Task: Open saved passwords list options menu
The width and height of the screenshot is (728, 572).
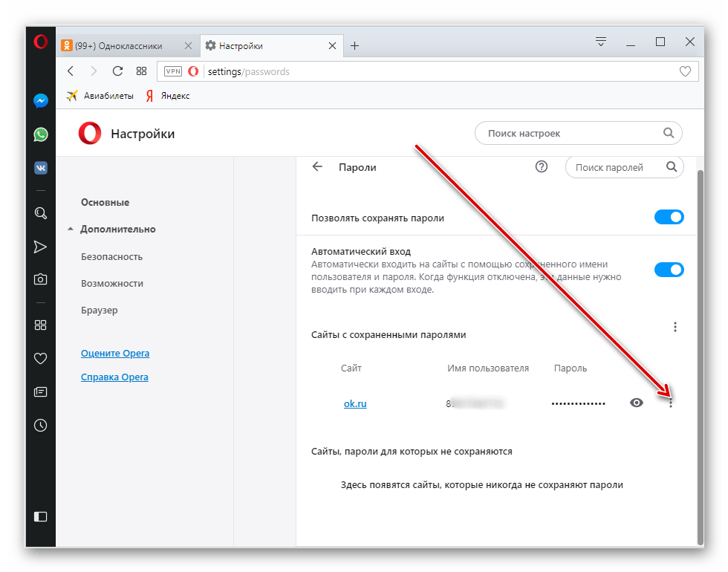Action: pyautogui.click(x=675, y=327)
